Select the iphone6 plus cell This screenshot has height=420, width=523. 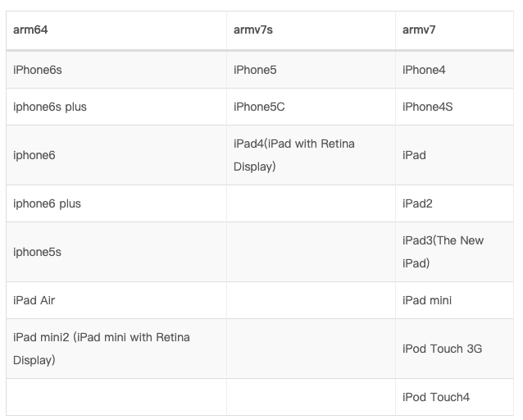[116, 203]
